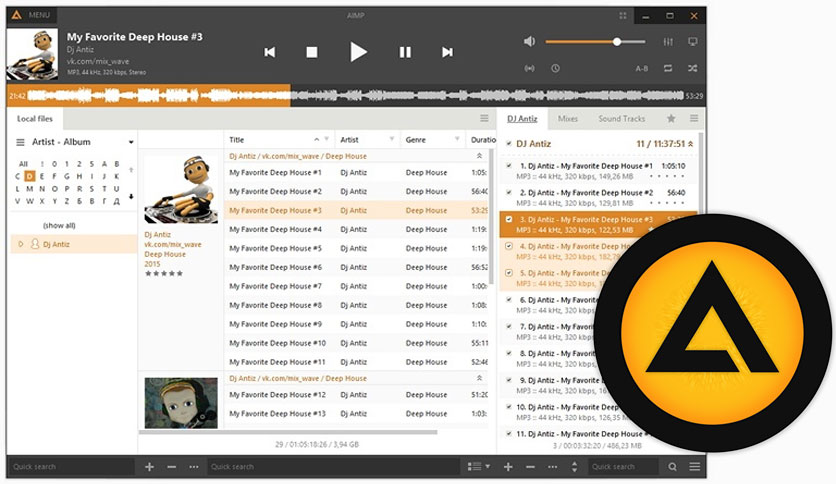The image size is (836, 484).
Task: Open the AIMP main MENU
Action: 32,15
